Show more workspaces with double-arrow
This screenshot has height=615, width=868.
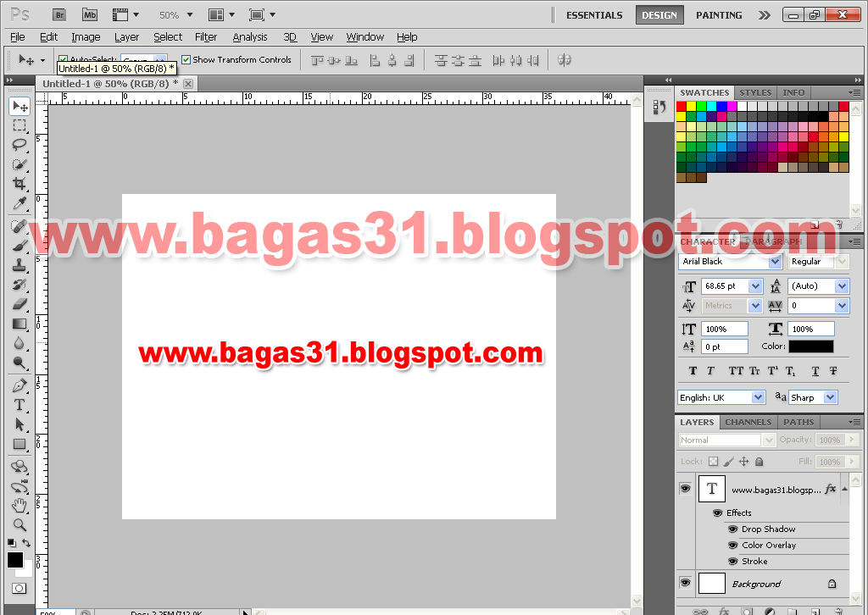coord(765,15)
